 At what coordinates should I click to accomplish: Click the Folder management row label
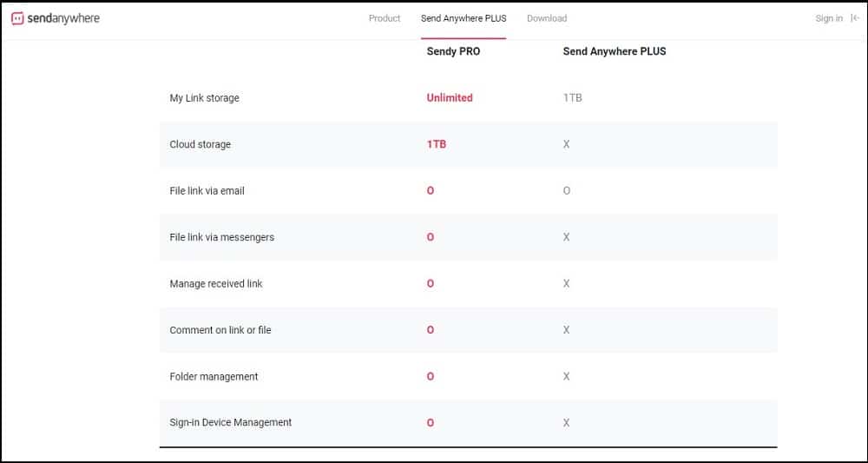214,377
